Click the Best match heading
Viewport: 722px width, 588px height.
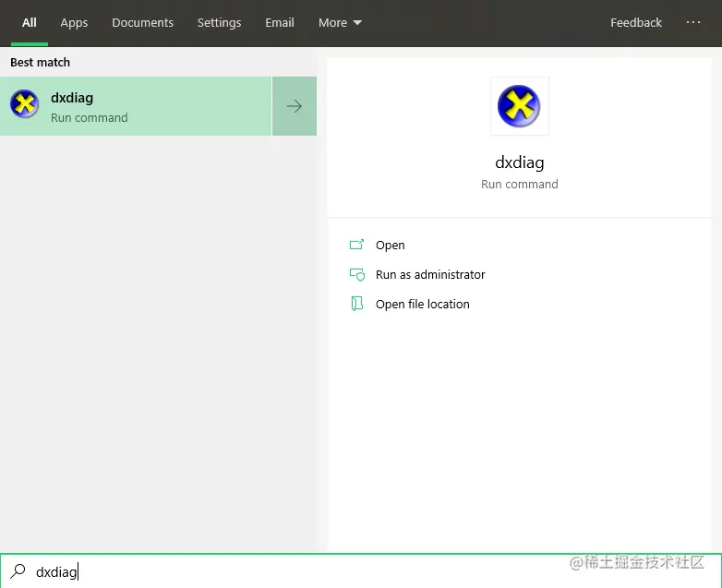tap(40, 62)
